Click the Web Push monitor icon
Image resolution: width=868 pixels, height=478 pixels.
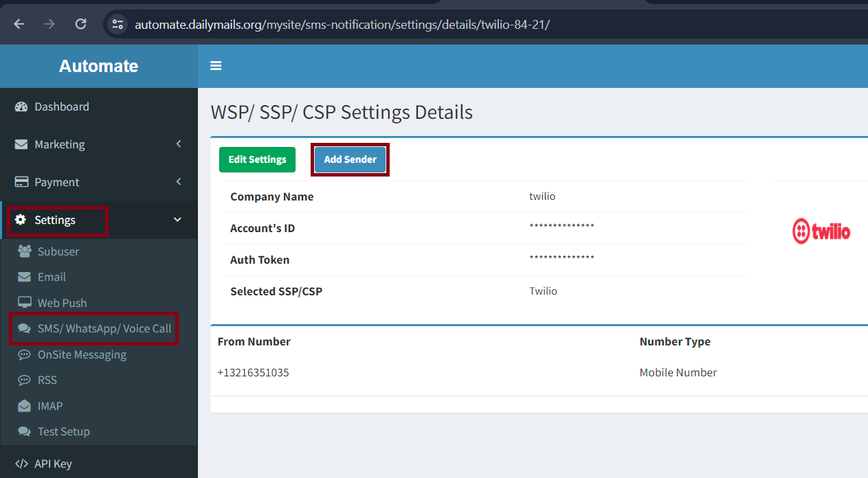tap(25, 303)
